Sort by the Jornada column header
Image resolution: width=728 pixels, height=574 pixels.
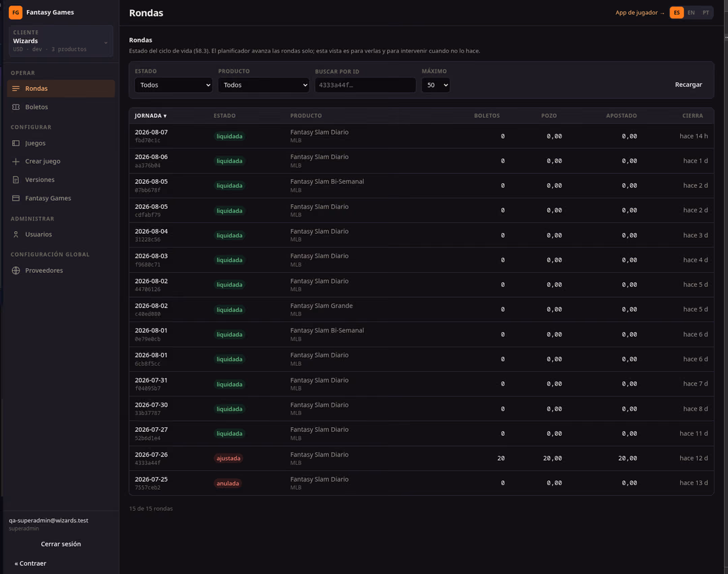[150, 116]
